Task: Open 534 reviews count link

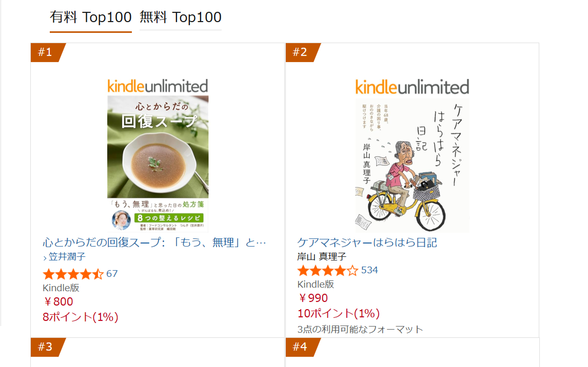Action: pos(369,270)
